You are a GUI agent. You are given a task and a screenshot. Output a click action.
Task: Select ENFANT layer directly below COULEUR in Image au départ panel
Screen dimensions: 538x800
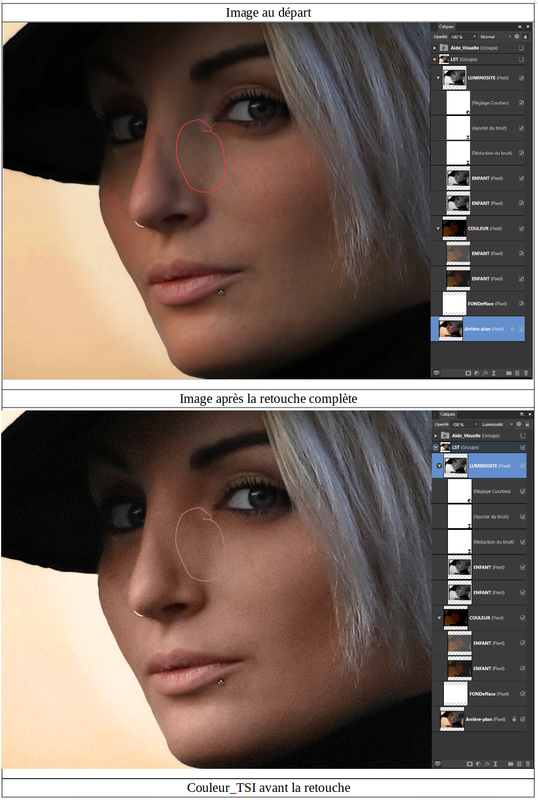point(478,254)
